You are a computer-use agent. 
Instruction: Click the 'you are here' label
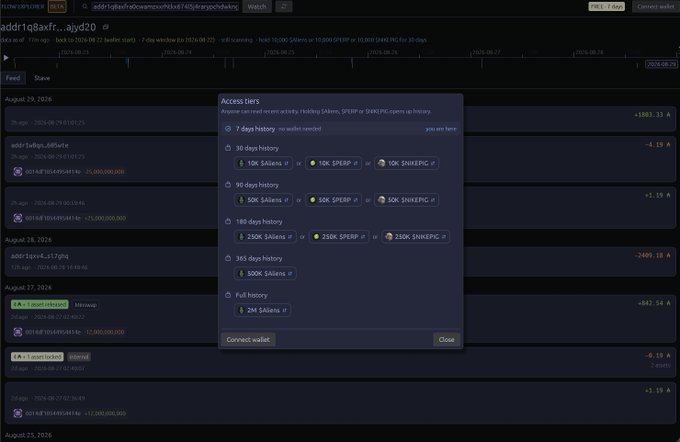[x=441, y=129]
